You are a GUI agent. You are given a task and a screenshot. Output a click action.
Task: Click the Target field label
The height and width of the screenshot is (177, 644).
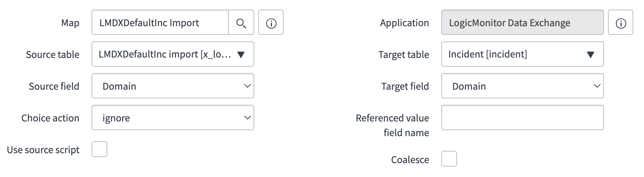(405, 86)
